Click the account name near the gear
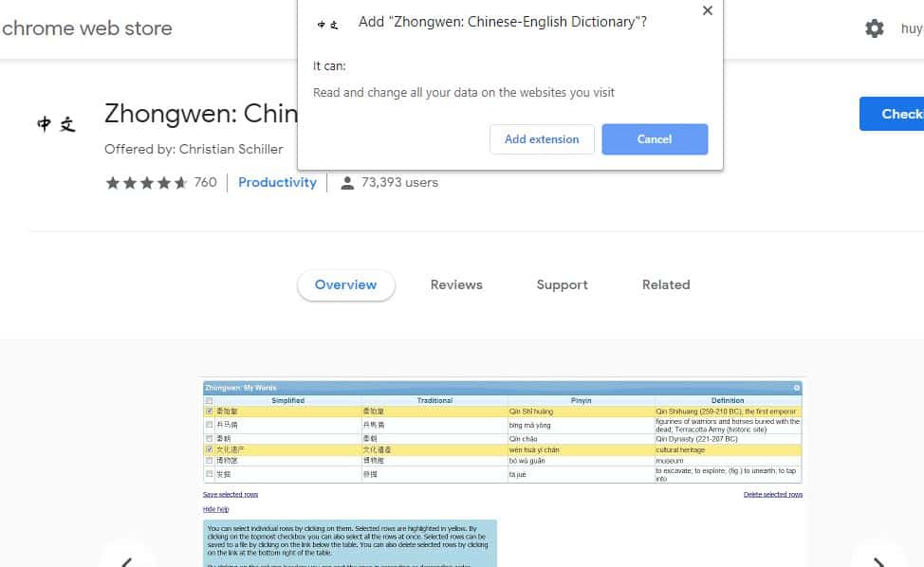 (912, 28)
